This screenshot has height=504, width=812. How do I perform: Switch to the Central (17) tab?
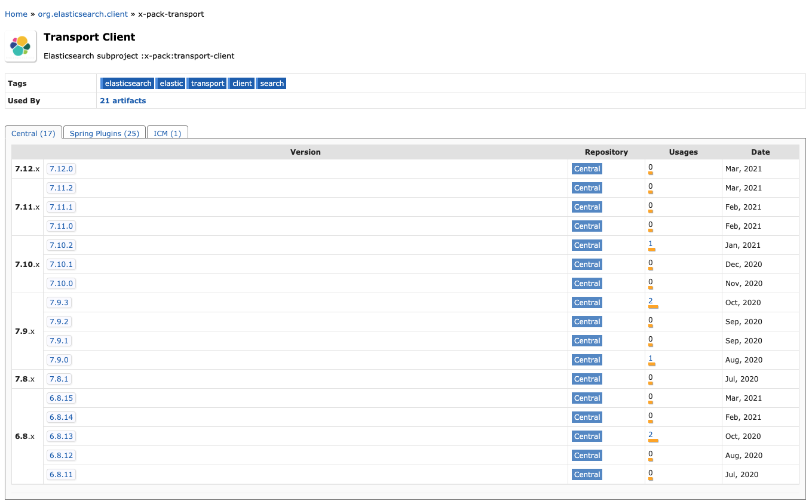point(33,133)
